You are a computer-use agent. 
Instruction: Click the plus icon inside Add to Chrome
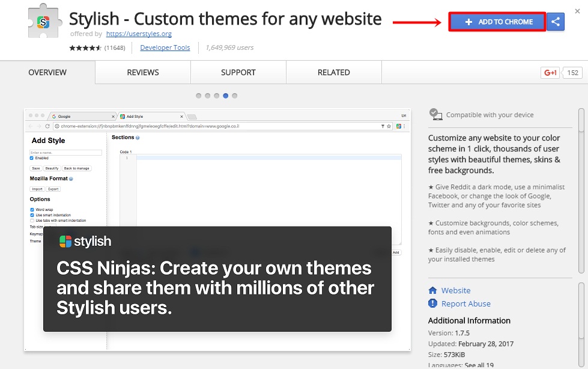click(468, 21)
